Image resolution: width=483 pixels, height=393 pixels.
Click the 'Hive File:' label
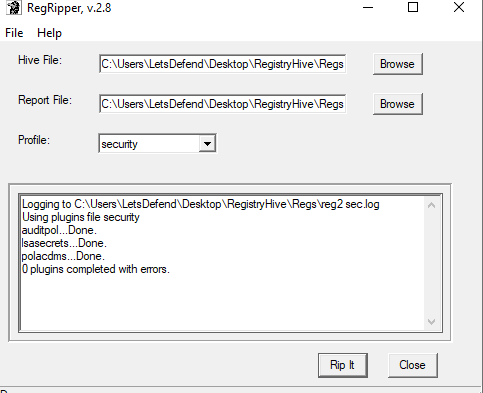coord(40,60)
